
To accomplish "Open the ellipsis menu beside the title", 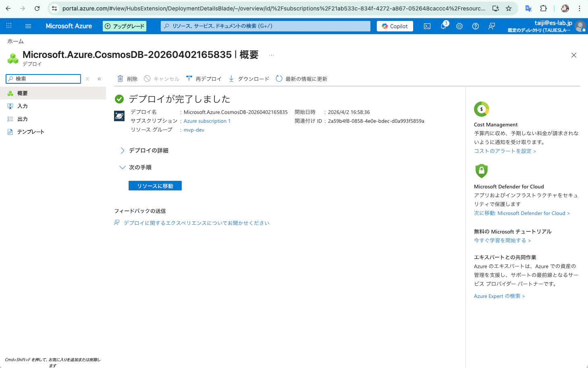I will click(272, 55).
